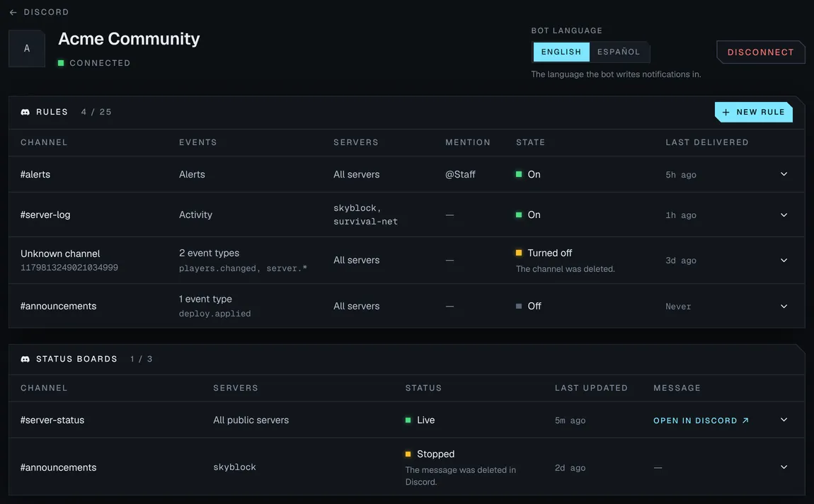Click the skyblock servers cell in Status Boards
Screen dimensions: 814x504
(x=235, y=467)
